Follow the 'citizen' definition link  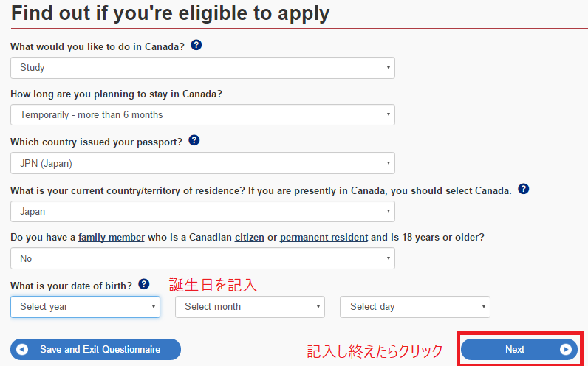point(250,238)
